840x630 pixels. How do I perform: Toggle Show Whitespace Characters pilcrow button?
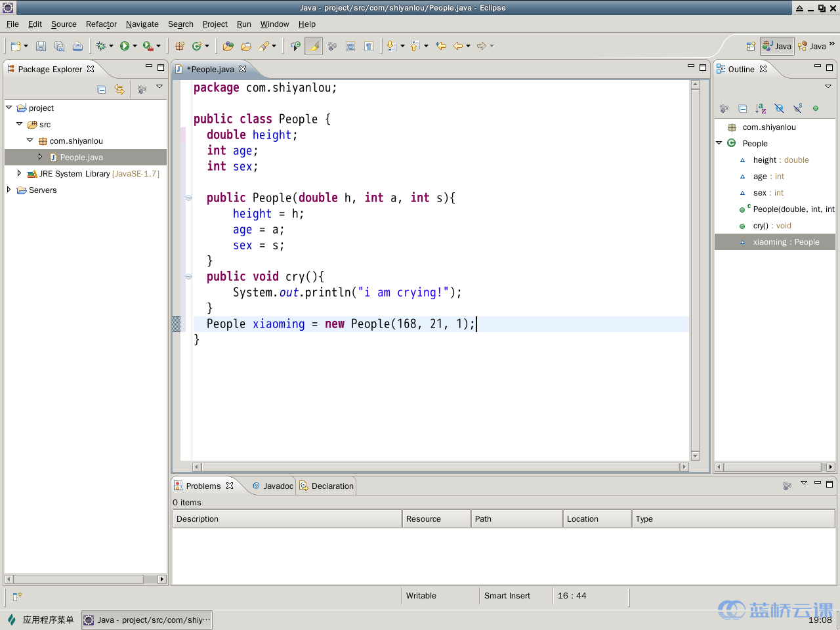pyautogui.click(x=369, y=46)
